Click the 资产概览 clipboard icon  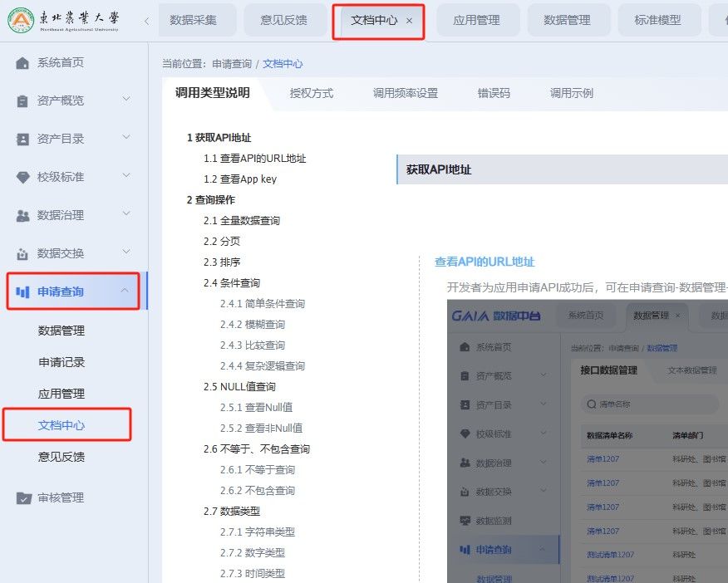(22, 101)
